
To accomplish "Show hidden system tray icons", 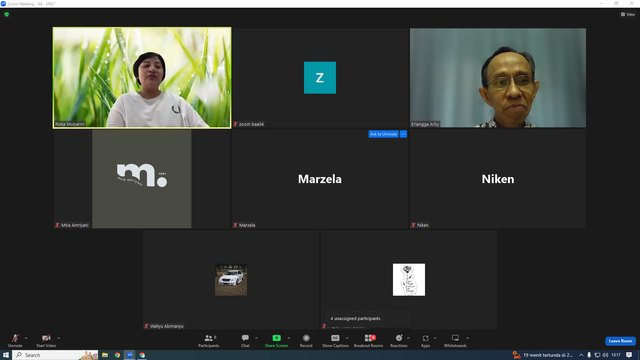I will (x=581, y=355).
